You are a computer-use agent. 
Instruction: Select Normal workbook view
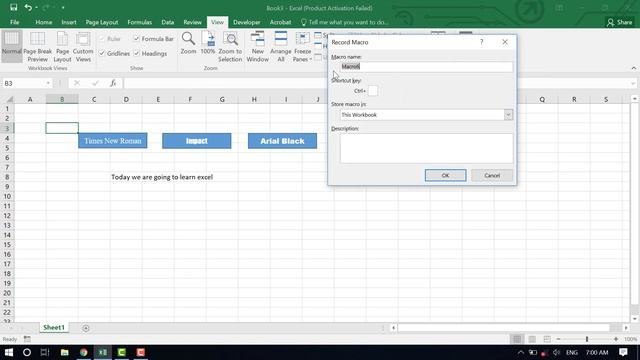(11, 46)
